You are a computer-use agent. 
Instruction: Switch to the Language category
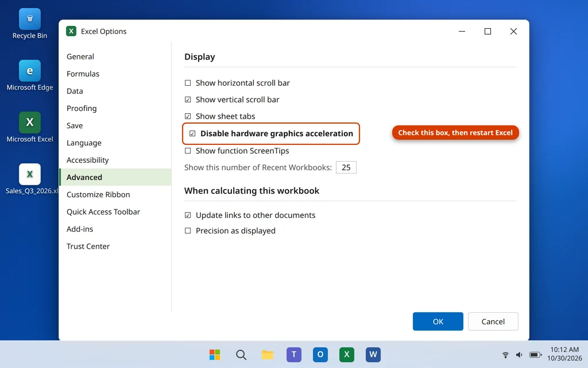coord(115,143)
